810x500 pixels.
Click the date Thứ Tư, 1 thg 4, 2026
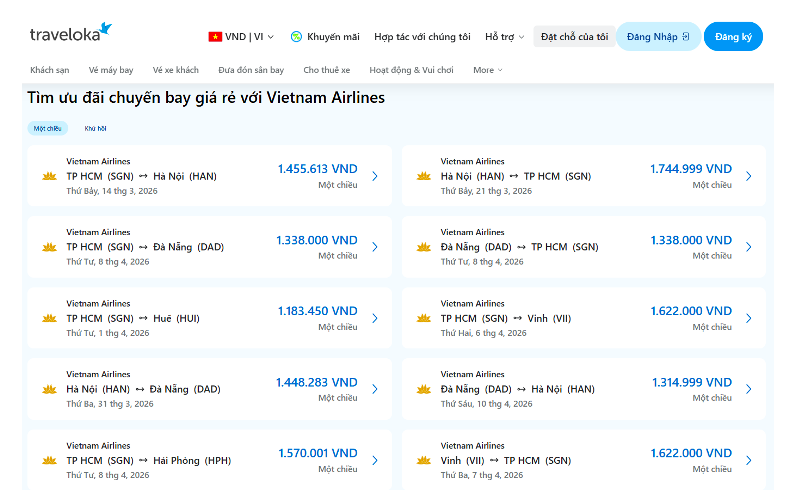(107, 333)
